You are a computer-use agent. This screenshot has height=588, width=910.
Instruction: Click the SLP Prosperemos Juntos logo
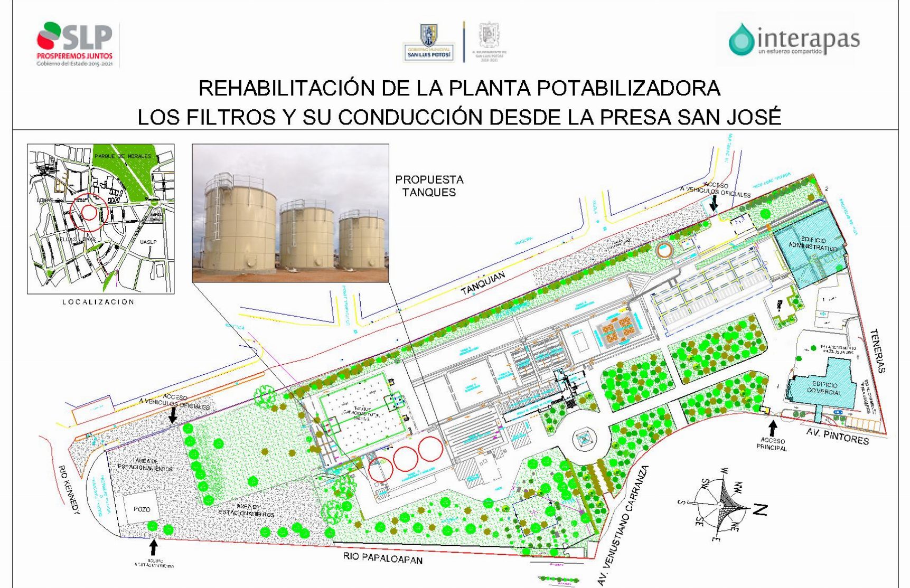point(74,44)
